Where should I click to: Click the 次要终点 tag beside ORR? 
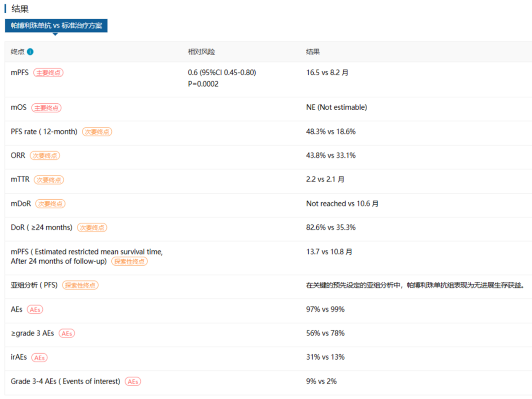point(45,155)
